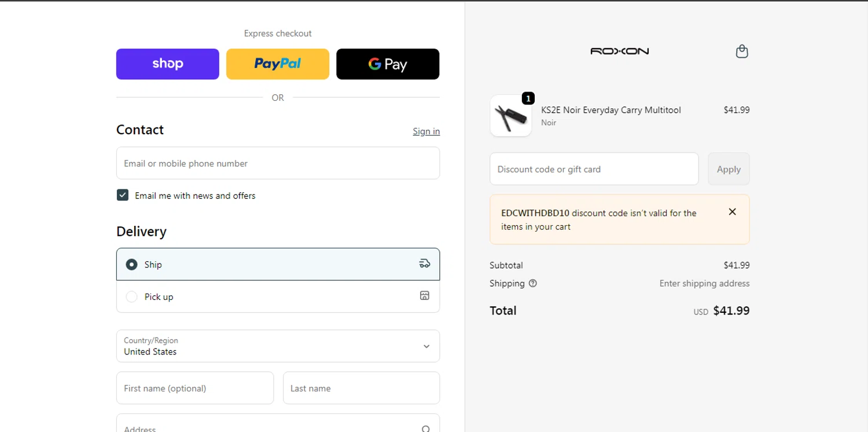The image size is (868, 432).
Task: Click the Subtotal label
Action: click(506, 265)
